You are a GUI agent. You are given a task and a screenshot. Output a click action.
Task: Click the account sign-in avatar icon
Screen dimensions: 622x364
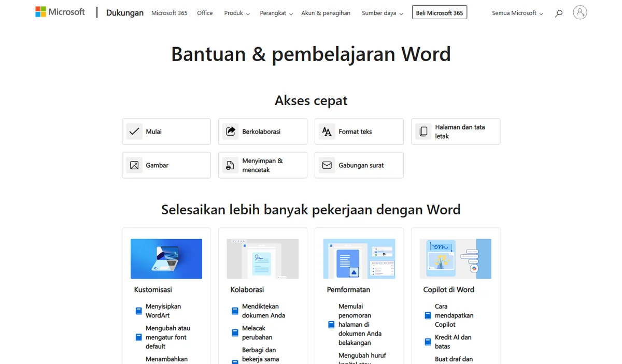[580, 12]
